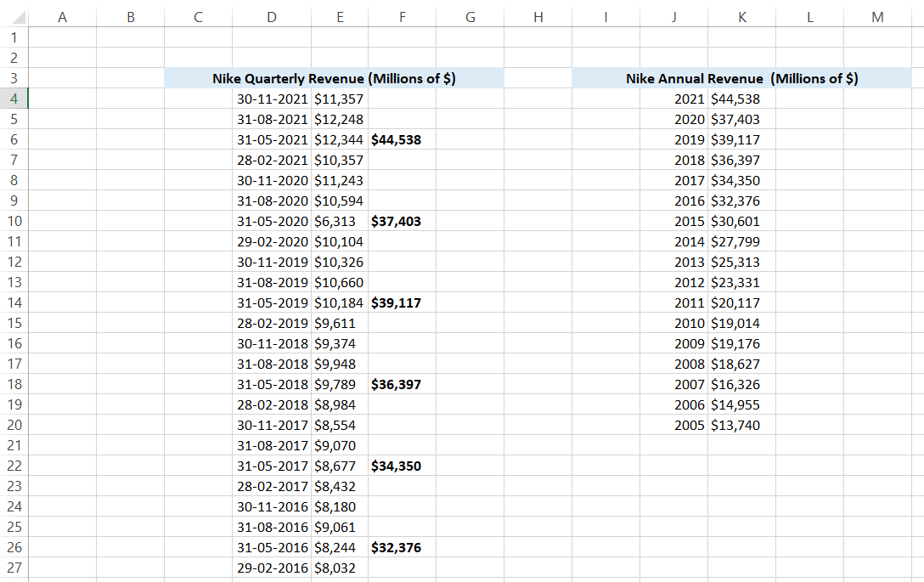
Task: Select cell showing $10,326
Action: pyautogui.click(x=340, y=262)
